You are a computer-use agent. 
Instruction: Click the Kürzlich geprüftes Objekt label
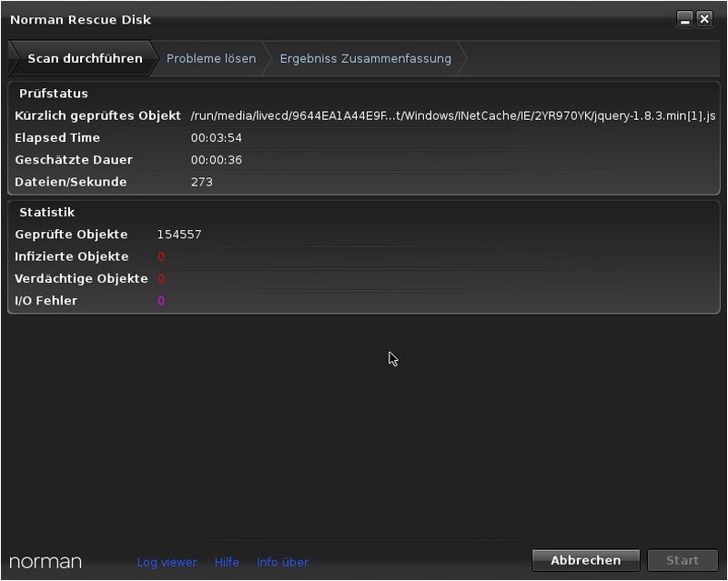click(x=97, y=116)
